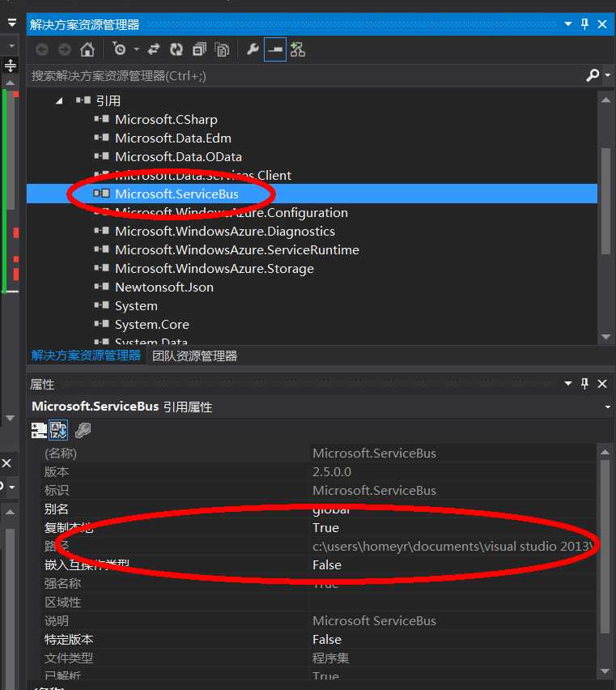Viewport: 616px width, 690px height.
Task: Open Properties window position dropdown
Action: [568, 384]
